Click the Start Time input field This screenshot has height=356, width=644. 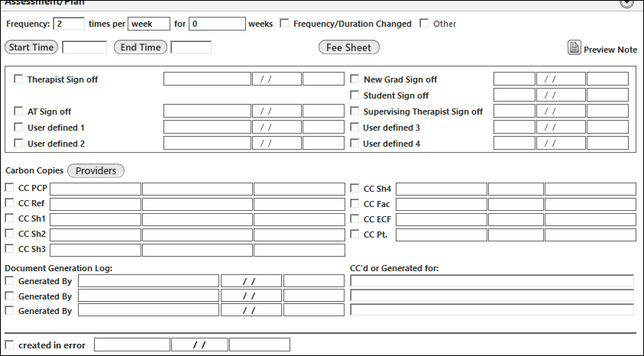tap(84, 47)
